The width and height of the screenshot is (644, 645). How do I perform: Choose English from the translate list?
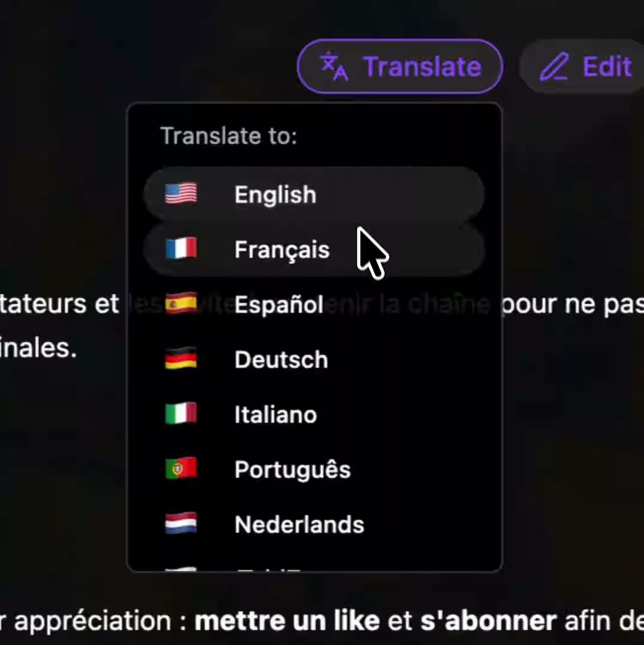314,194
